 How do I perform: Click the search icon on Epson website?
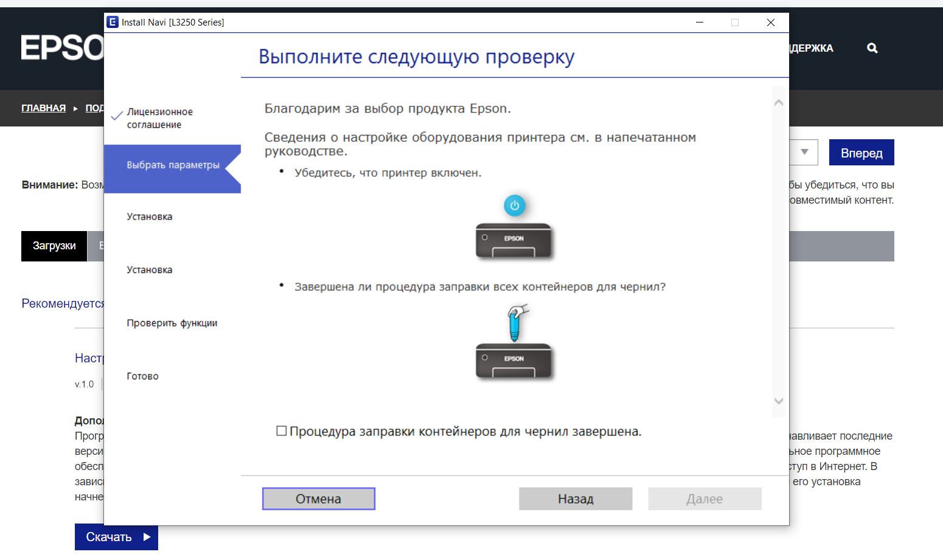pos(872,48)
